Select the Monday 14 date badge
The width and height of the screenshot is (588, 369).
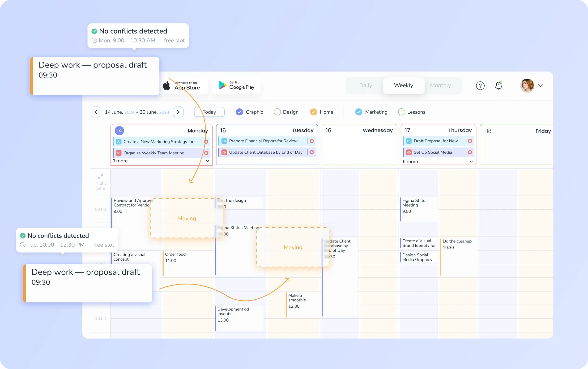coord(119,131)
